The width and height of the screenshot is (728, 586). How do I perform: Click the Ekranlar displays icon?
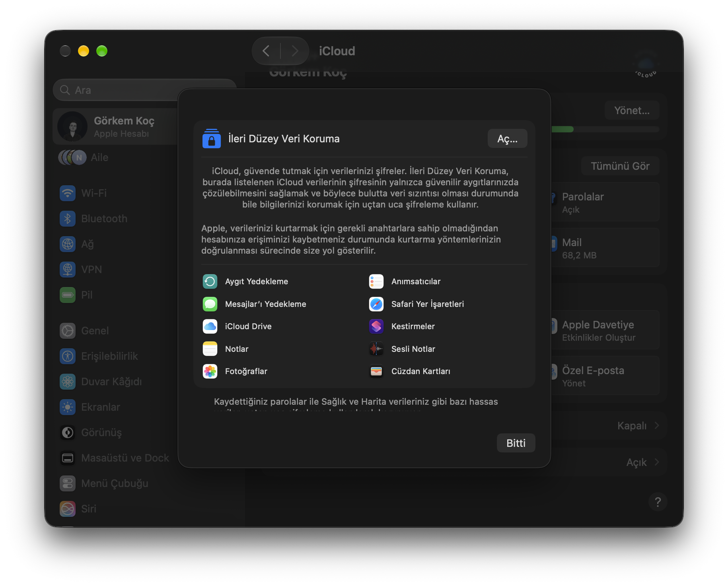point(68,407)
